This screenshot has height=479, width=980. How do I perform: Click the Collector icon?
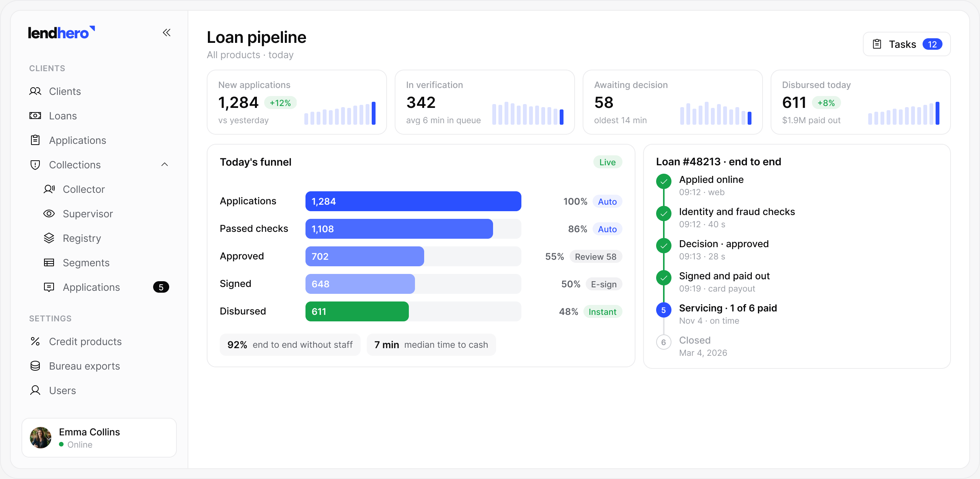click(x=49, y=189)
